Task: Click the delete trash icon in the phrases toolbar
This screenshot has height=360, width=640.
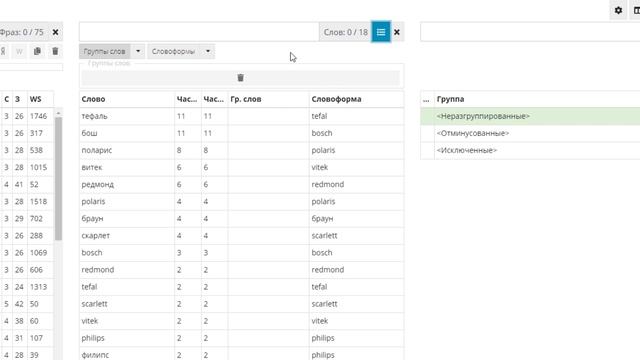Action: (56, 51)
